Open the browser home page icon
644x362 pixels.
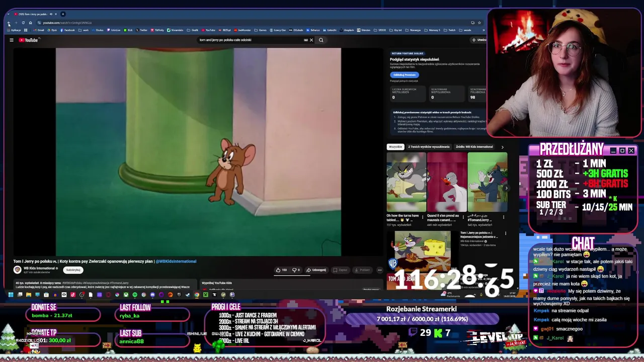coord(30,23)
